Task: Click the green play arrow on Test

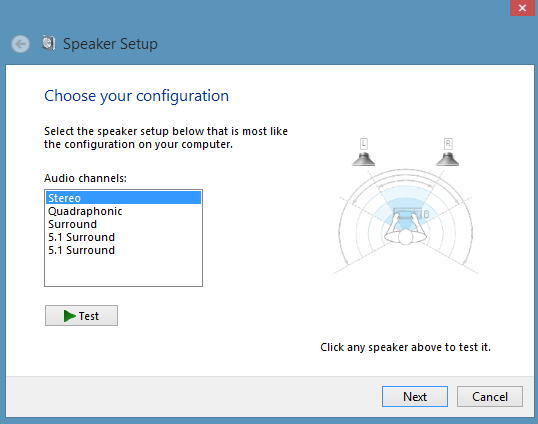Action: tap(70, 316)
